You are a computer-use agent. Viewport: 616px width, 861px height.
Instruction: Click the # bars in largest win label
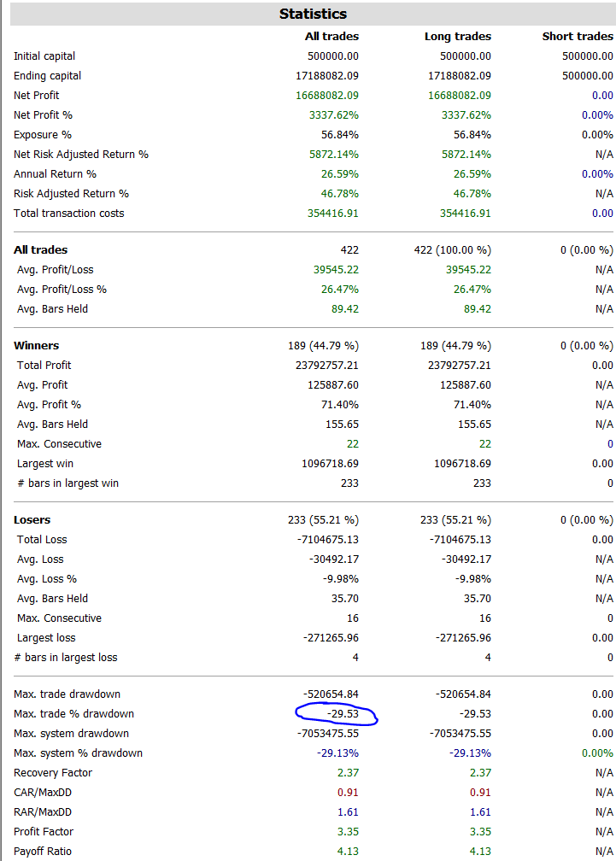pos(67,483)
